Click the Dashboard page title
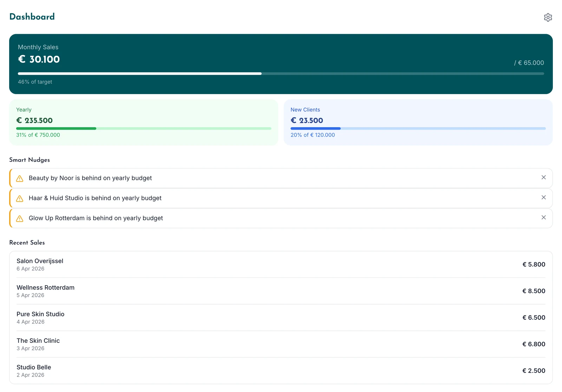 tap(32, 17)
